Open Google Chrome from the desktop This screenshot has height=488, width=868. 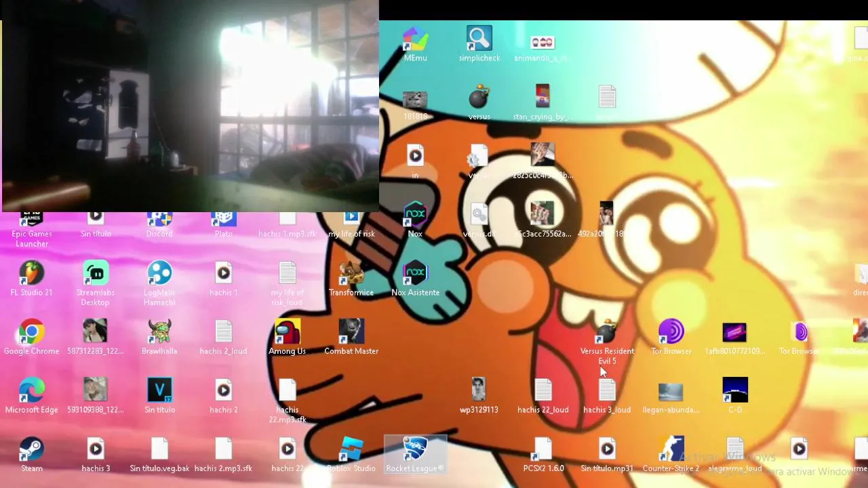pyautogui.click(x=31, y=338)
